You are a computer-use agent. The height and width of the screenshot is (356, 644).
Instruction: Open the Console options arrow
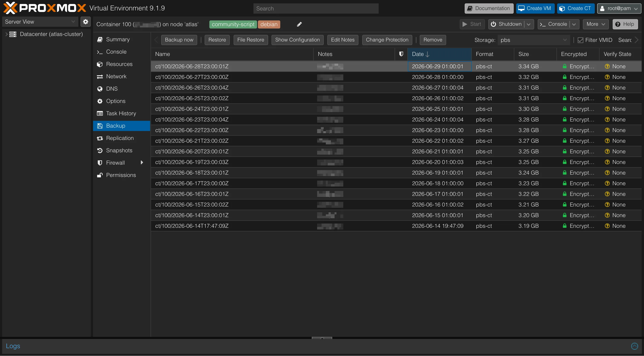pyautogui.click(x=574, y=24)
